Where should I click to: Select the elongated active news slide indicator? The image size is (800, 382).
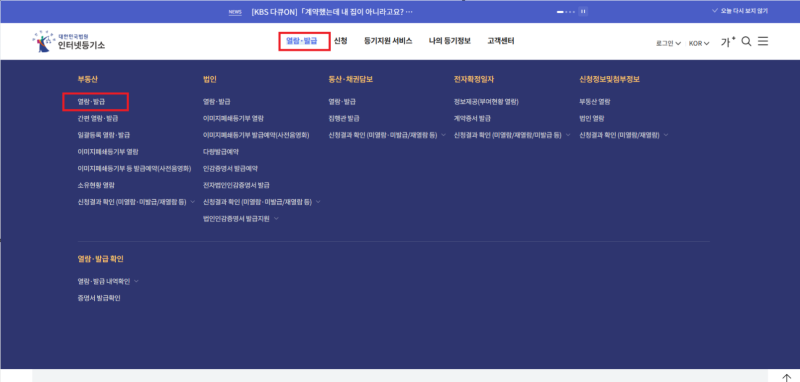click(560, 11)
